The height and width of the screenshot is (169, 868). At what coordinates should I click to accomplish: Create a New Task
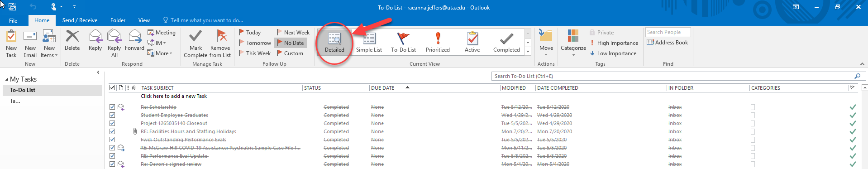pyautogui.click(x=11, y=43)
